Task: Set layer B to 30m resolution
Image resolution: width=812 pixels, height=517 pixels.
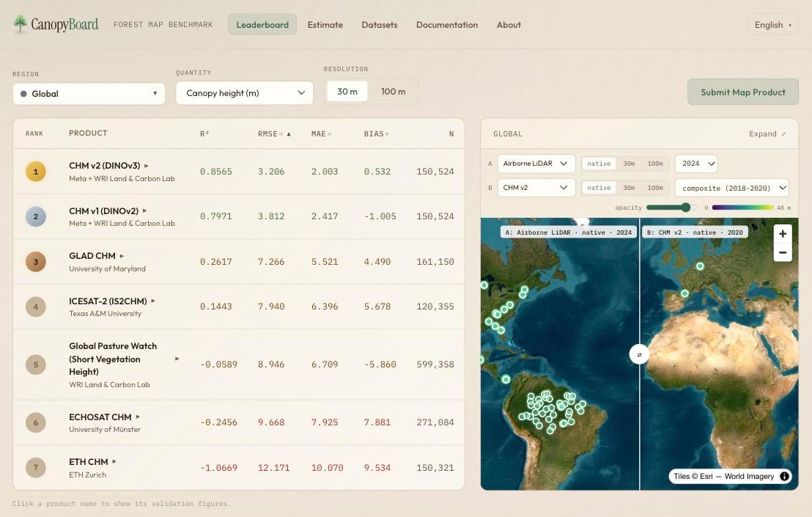Action: 629,188
